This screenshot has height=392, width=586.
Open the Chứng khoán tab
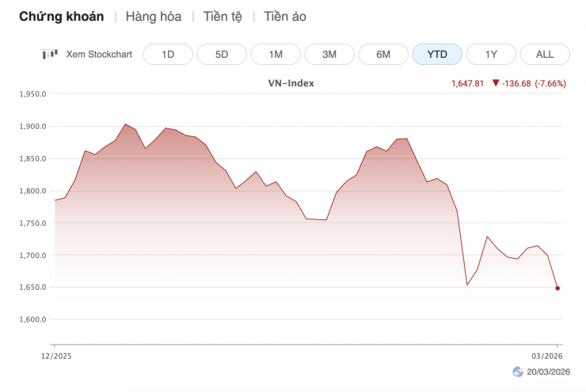pos(61,17)
